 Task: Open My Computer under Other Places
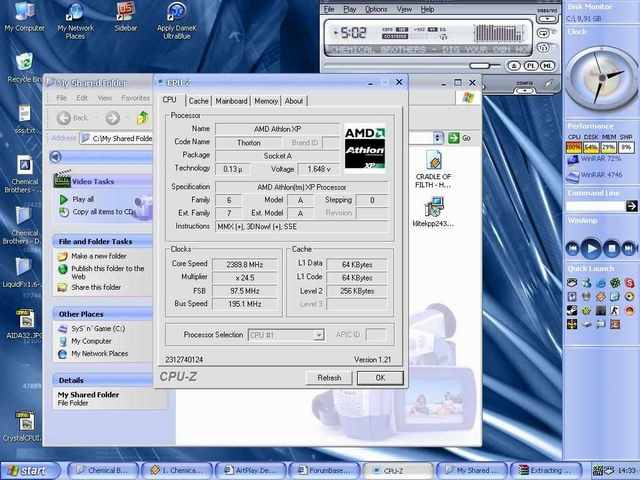(x=86, y=341)
